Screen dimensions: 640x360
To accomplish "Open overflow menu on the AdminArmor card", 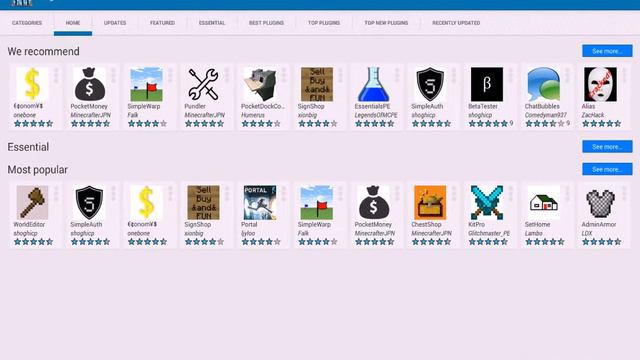I will click(624, 194).
